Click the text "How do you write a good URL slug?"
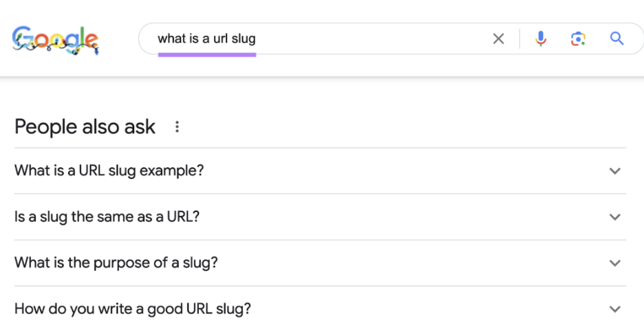The image size is (644, 325). (x=133, y=309)
